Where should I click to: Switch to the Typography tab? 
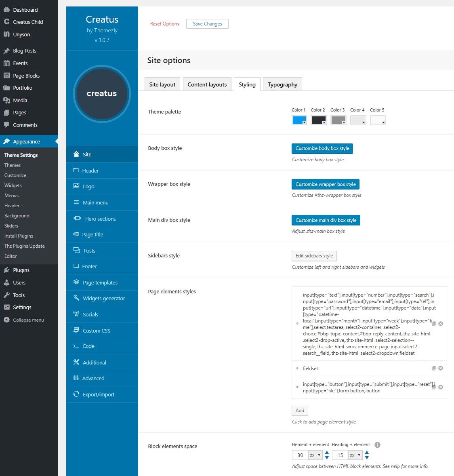[282, 84]
